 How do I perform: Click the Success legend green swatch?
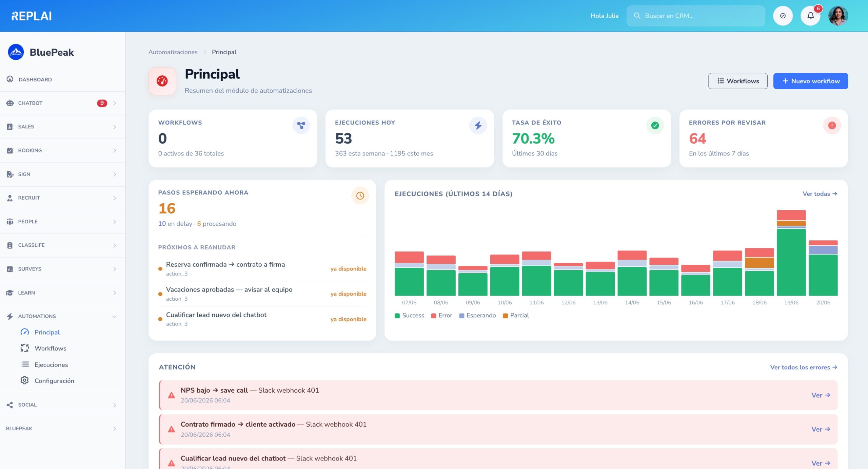397,316
